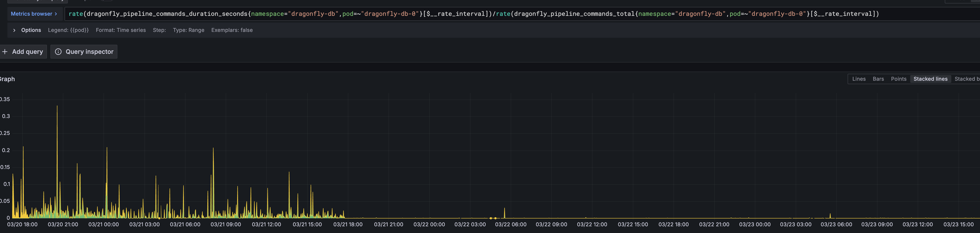Screen dimensions: 980x233
Task: Click the 03/22 18:00 x-axis label
Action: pyautogui.click(x=674, y=225)
